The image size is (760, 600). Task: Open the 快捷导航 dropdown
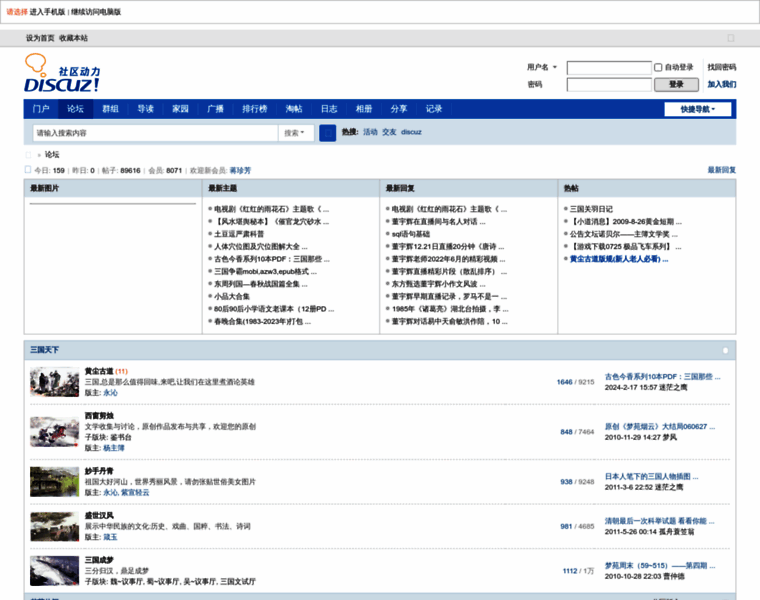(698, 109)
